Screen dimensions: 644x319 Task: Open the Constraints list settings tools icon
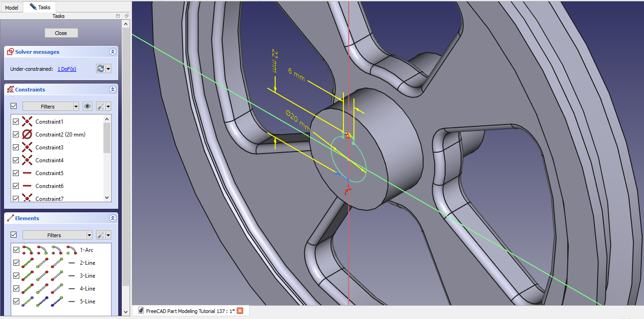click(x=101, y=106)
